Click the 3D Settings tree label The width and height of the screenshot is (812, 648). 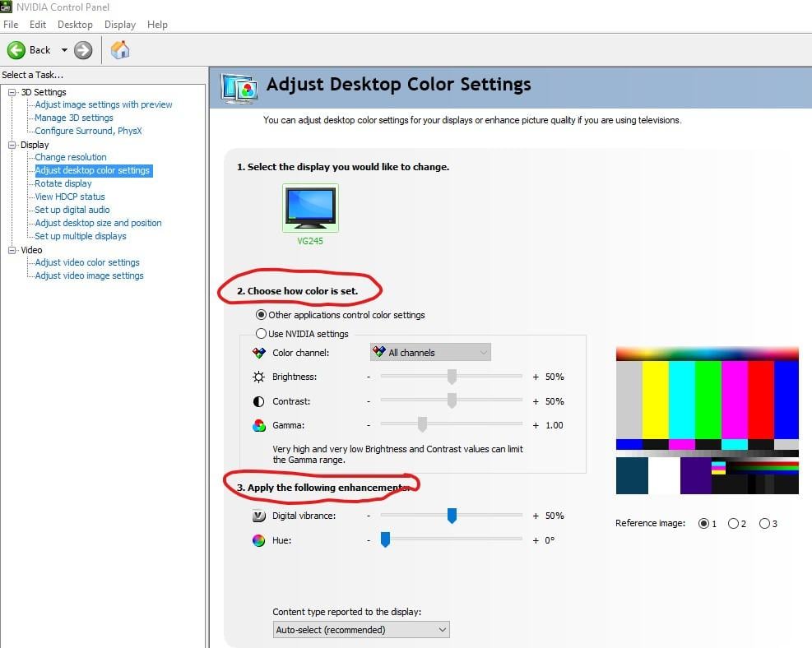pyautogui.click(x=44, y=92)
